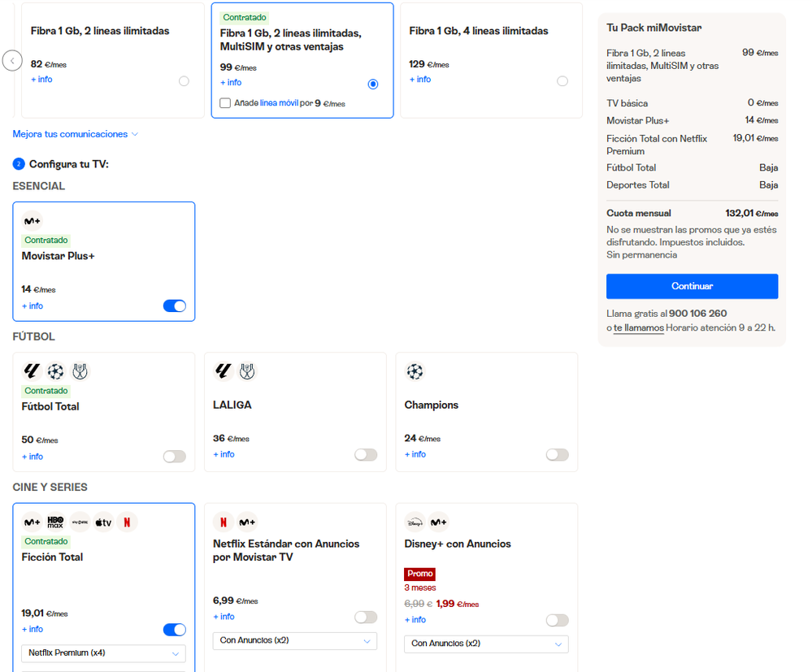
Task: Click the Apple TV icon in Ficción Total
Action: click(x=103, y=522)
